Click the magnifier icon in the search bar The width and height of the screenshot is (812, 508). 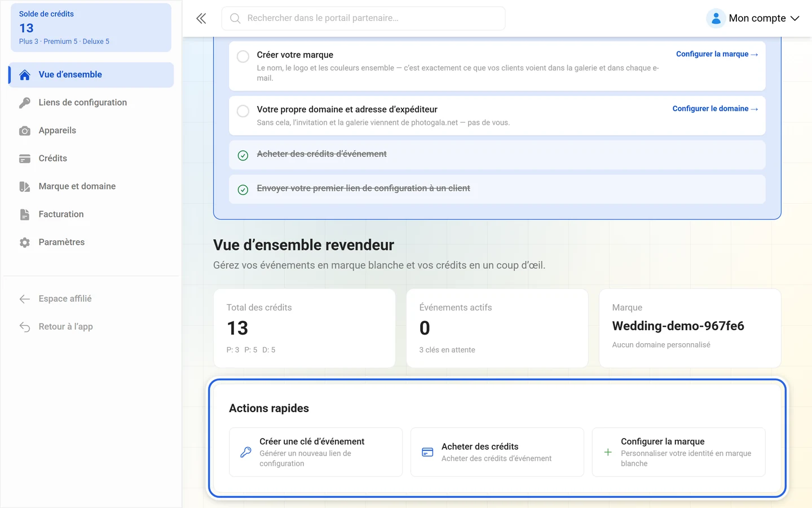point(235,19)
